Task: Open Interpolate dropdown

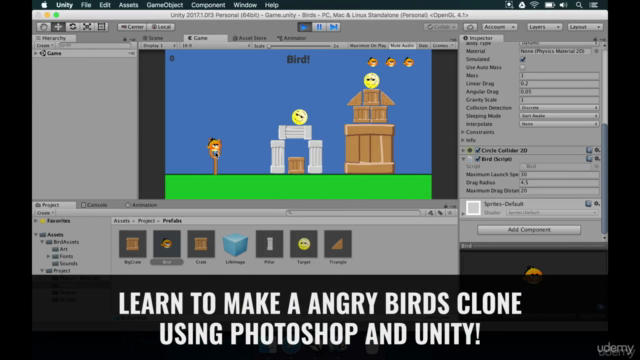Action: (x=559, y=124)
